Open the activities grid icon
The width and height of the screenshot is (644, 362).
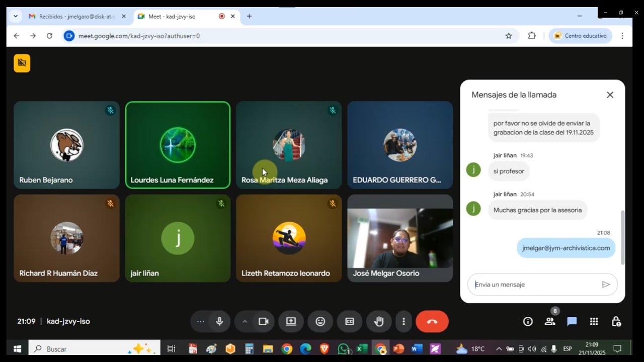tap(594, 322)
